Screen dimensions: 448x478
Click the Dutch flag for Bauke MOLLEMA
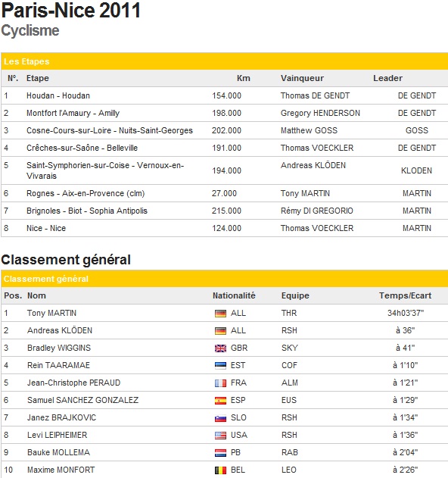coord(220,453)
